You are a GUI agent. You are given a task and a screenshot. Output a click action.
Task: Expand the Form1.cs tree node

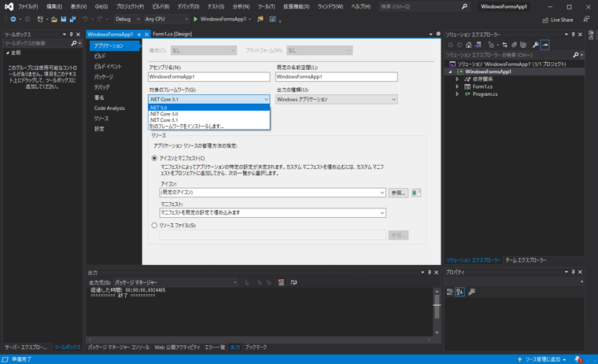click(x=457, y=86)
